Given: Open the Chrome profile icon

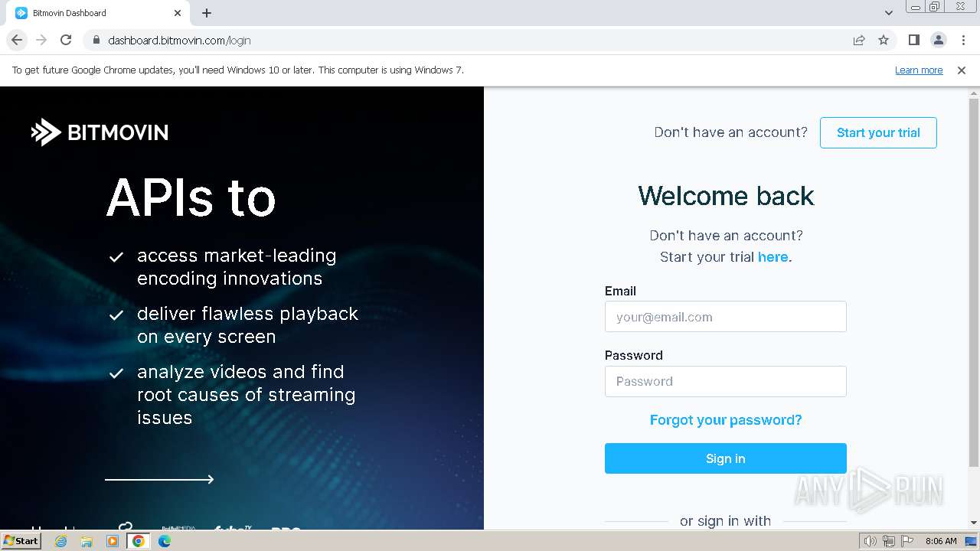Looking at the screenshot, I should pos(938,40).
